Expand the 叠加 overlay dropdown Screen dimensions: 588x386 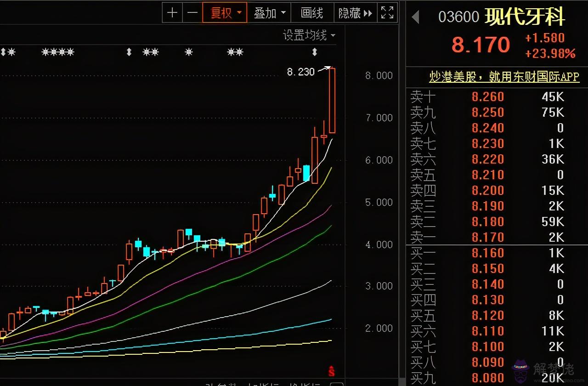270,13
